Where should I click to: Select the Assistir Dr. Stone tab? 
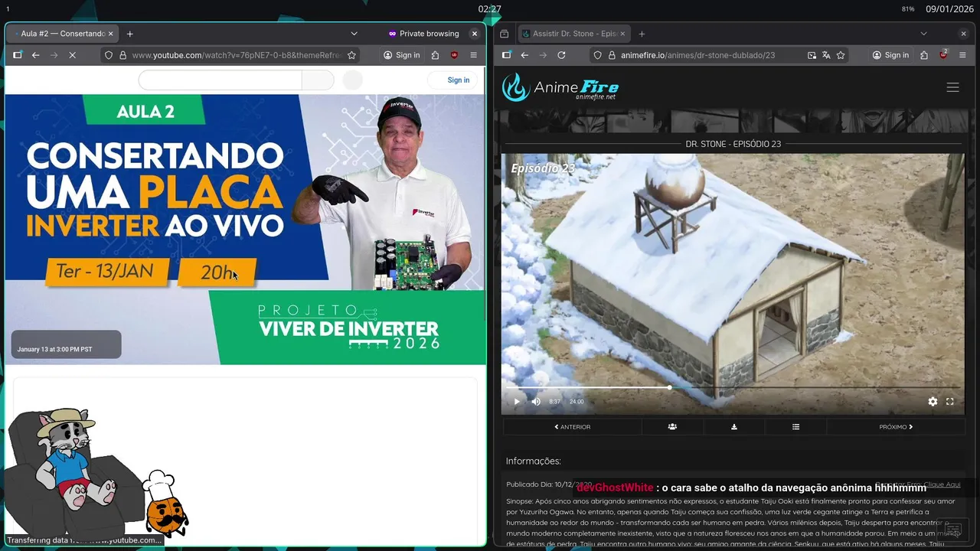click(573, 34)
